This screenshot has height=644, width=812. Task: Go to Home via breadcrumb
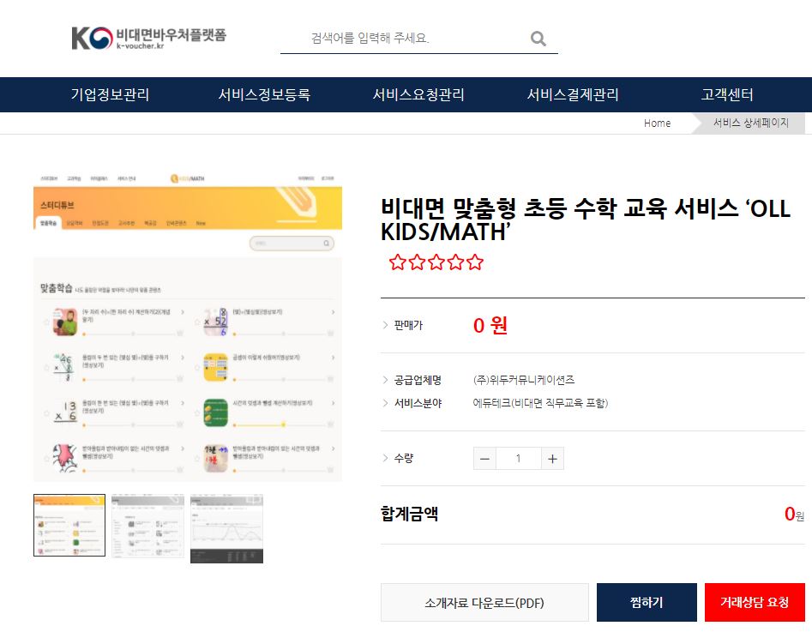(x=657, y=123)
